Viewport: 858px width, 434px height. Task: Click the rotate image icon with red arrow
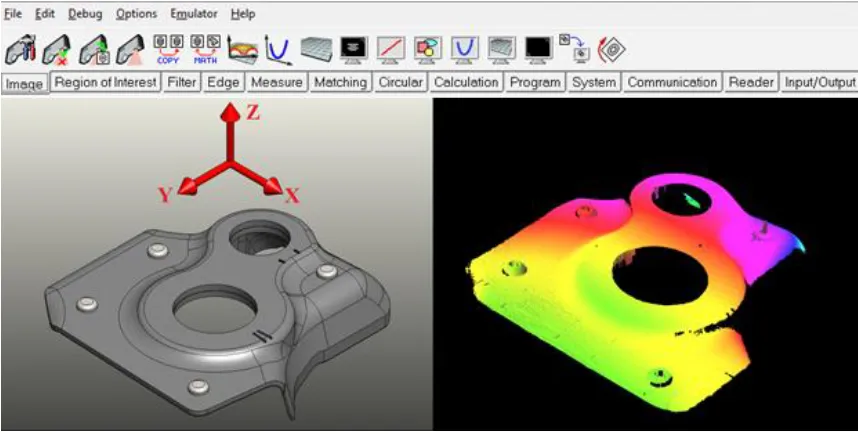click(x=611, y=50)
